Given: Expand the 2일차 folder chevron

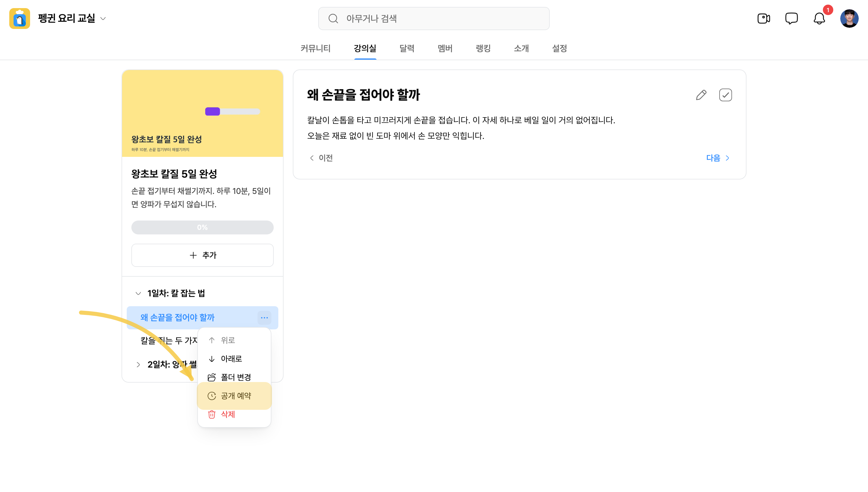Looking at the screenshot, I should (138, 365).
